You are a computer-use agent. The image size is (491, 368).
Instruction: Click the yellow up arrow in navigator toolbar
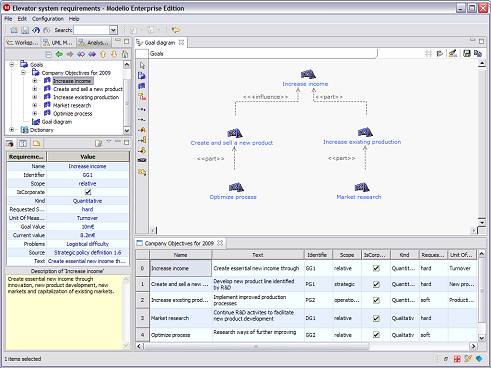[103, 54]
